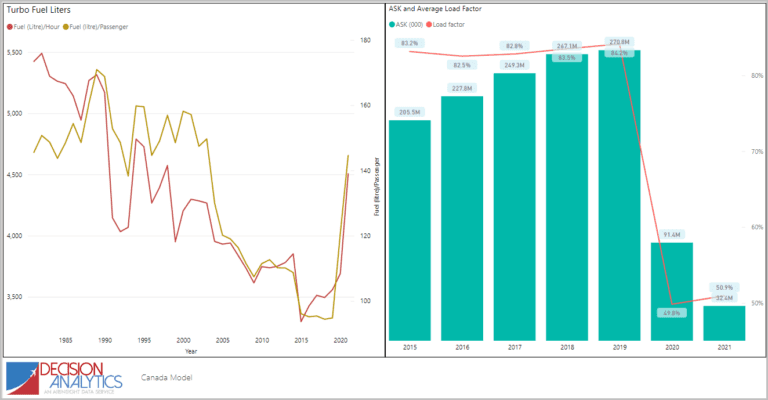Screen dimensions: 768x400
Task: Click the 82.5% load factor label
Action: tap(462, 65)
